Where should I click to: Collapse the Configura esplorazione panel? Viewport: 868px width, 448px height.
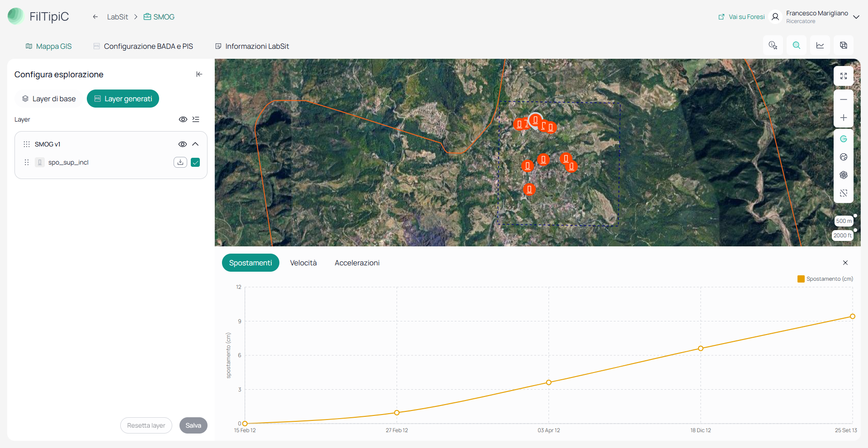[199, 74]
